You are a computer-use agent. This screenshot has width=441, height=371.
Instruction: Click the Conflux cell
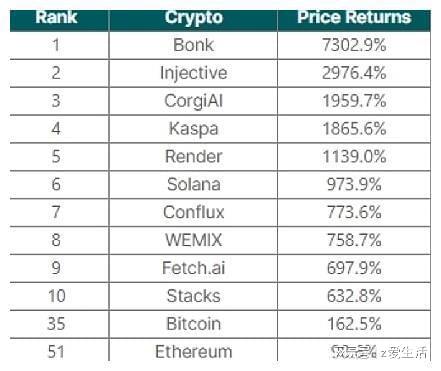pos(194,212)
